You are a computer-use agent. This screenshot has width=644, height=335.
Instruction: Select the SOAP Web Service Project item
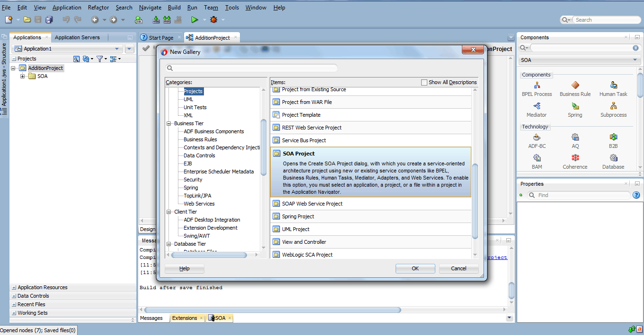(x=371, y=204)
